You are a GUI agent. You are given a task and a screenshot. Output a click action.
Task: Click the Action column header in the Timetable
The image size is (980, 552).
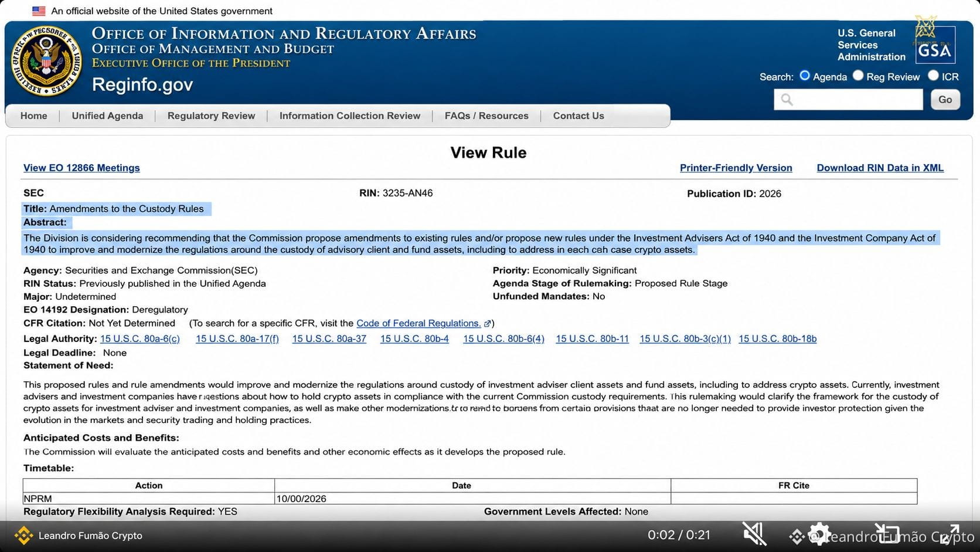tap(149, 485)
